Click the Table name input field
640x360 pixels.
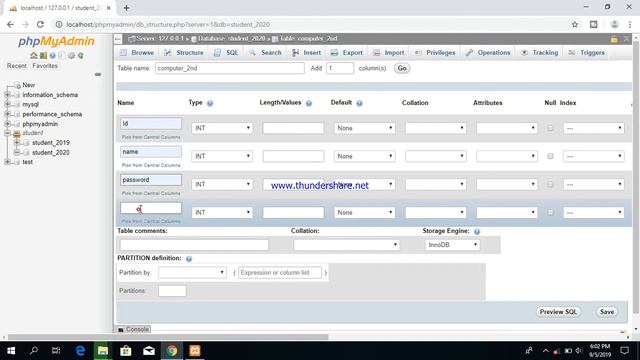coord(230,68)
